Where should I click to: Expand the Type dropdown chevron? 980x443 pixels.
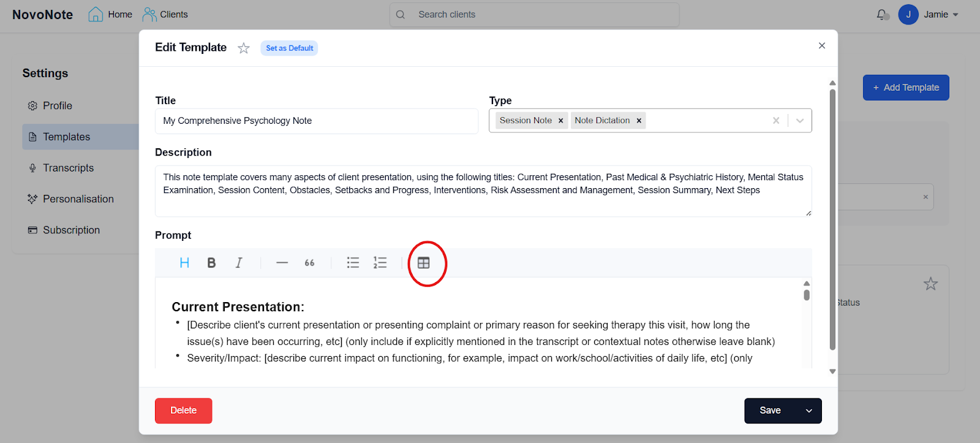tap(799, 121)
